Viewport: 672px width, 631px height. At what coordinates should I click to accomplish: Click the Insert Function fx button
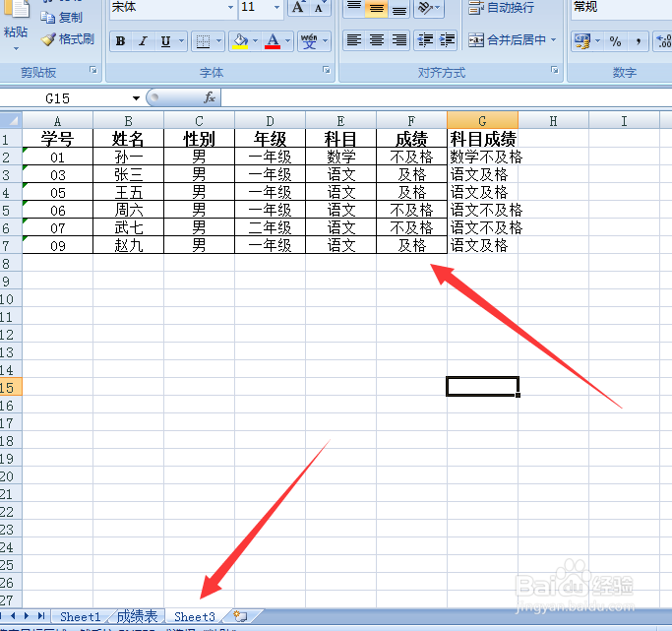[210, 98]
